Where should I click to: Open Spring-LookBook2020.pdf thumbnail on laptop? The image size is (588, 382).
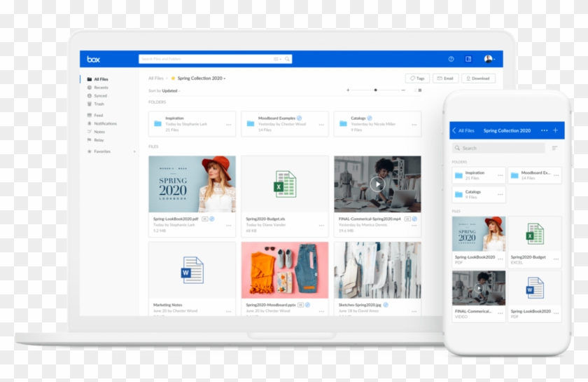click(192, 184)
